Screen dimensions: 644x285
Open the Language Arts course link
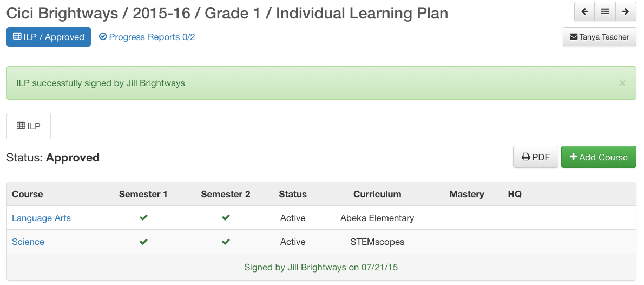(41, 218)
